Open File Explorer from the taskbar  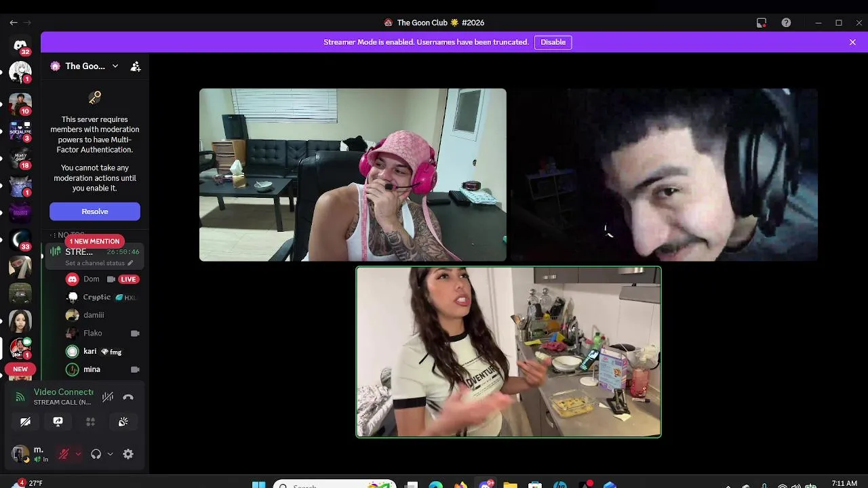click(x=510, y=485)
